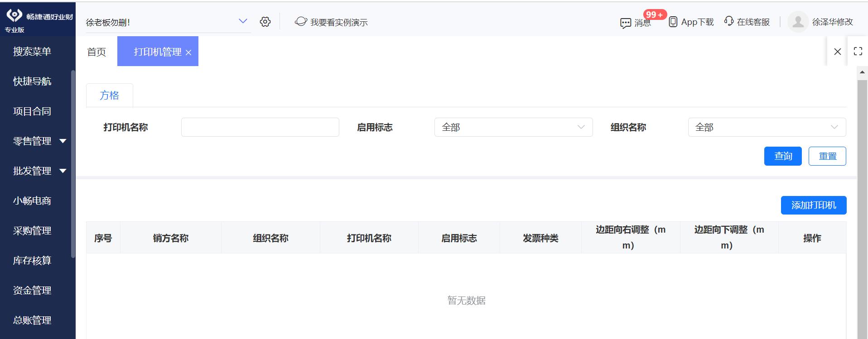Select the 打印机管理 tab
The width and height of the screenshot is (868, 339).
157,52
